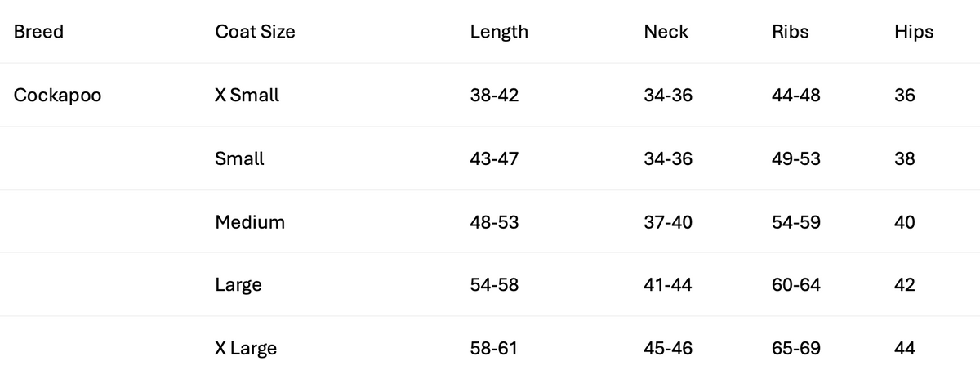Click the 58-61 length value

tap(493, 349)
